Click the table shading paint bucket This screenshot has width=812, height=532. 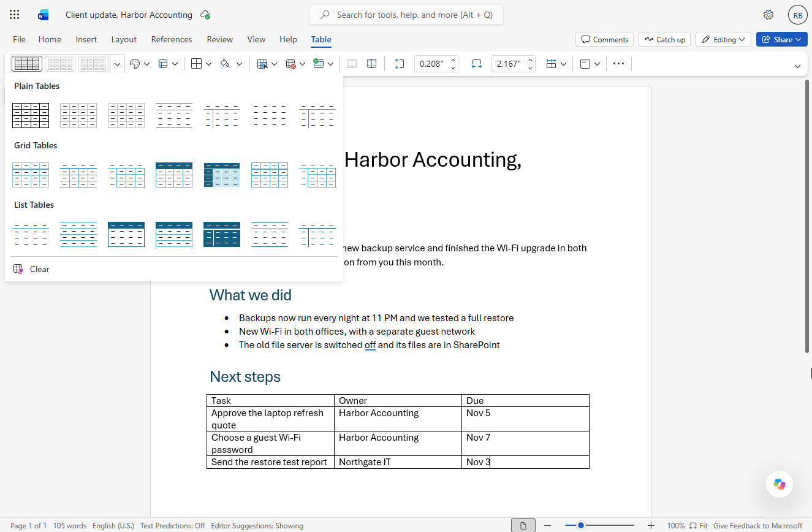224,64
